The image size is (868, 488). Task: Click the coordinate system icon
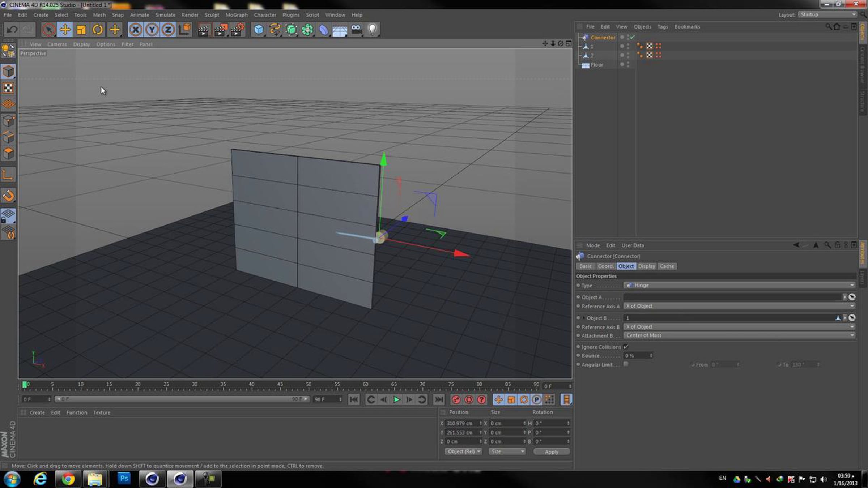pos(185,30)
